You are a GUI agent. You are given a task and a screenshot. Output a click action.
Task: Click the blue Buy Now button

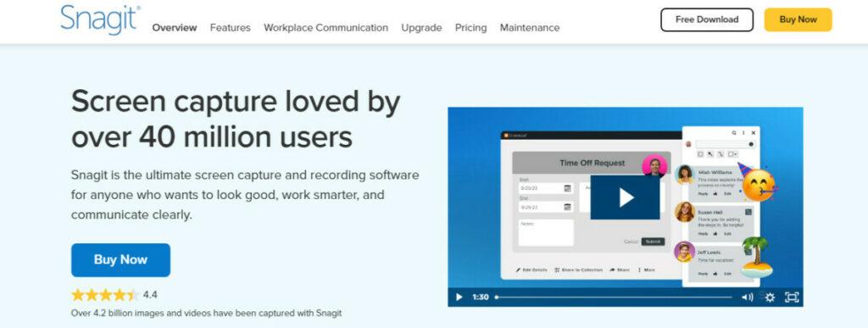point(120,260)
